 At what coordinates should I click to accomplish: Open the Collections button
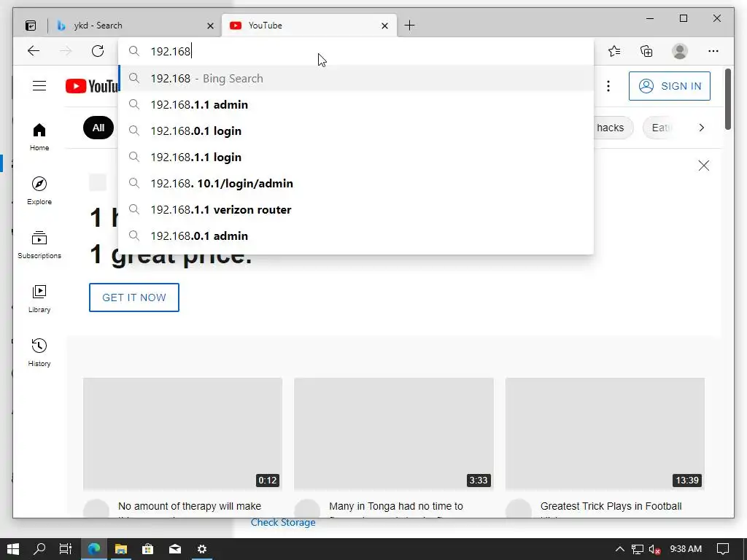(646, 51)
